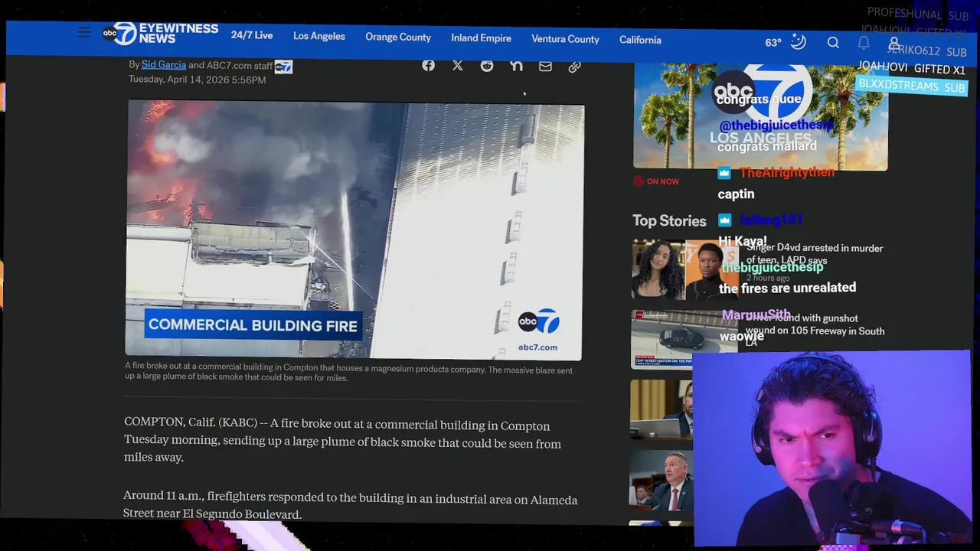
Task: Open the hamburger menu icon
Action: (x=84, y=32)
